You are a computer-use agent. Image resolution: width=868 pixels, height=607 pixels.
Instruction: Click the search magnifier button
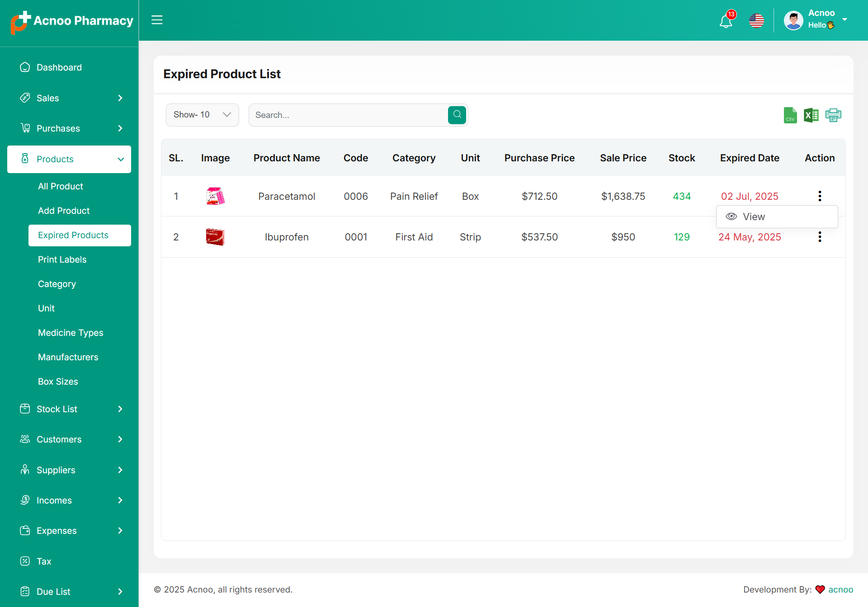457,115
